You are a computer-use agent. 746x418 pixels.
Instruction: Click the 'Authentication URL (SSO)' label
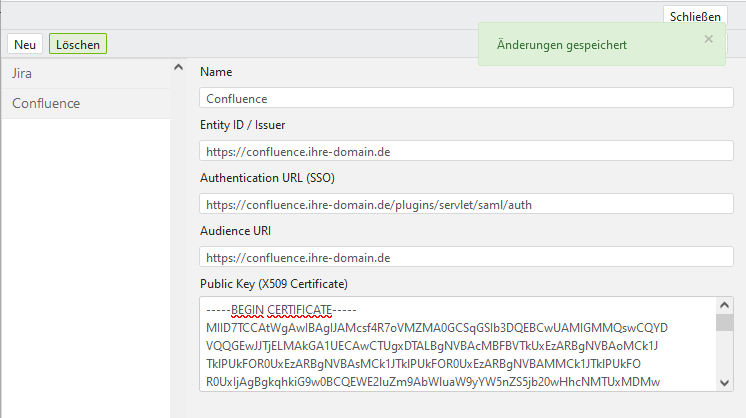tap(267, 178)
